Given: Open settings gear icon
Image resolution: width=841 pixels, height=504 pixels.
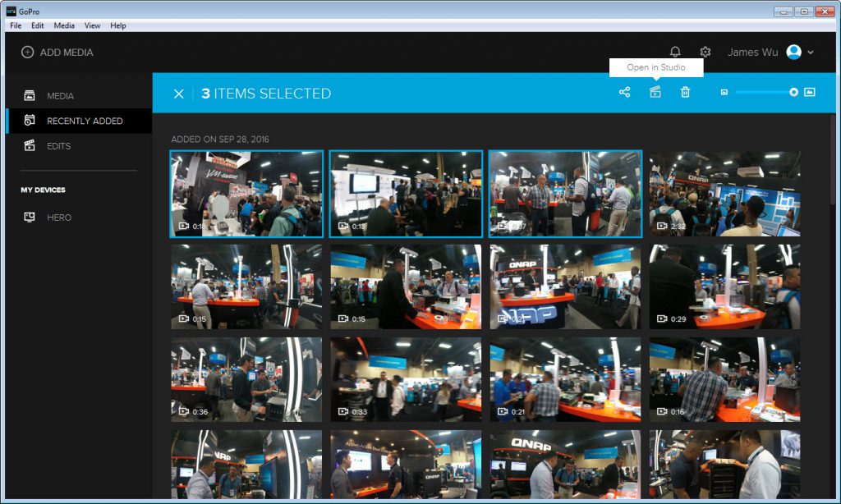Looking at the screenshot, I should (705, 52).
